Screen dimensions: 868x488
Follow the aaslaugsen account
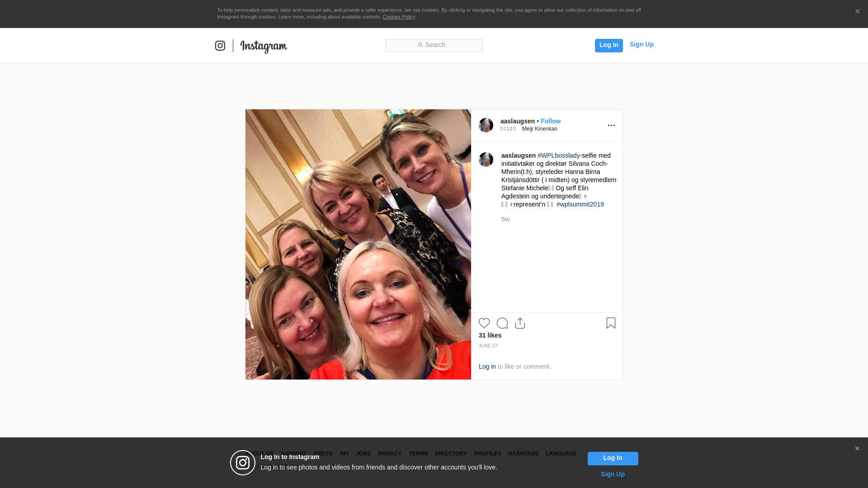550,121
